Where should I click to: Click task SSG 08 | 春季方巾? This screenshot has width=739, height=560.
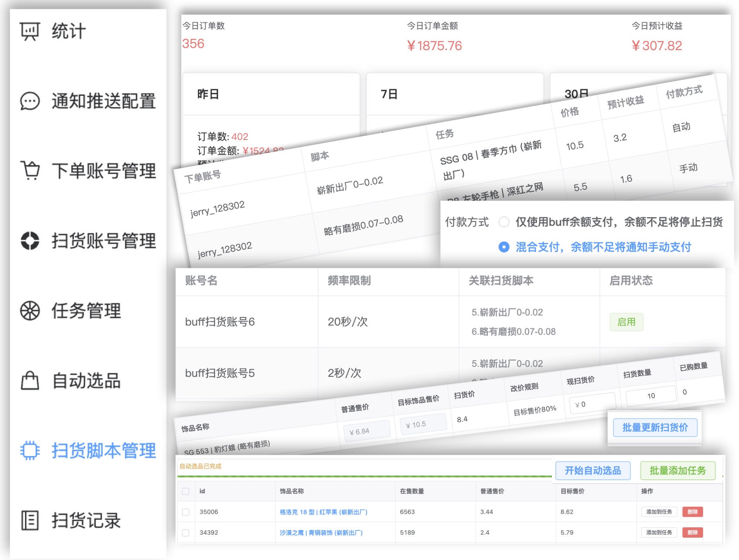491,160
